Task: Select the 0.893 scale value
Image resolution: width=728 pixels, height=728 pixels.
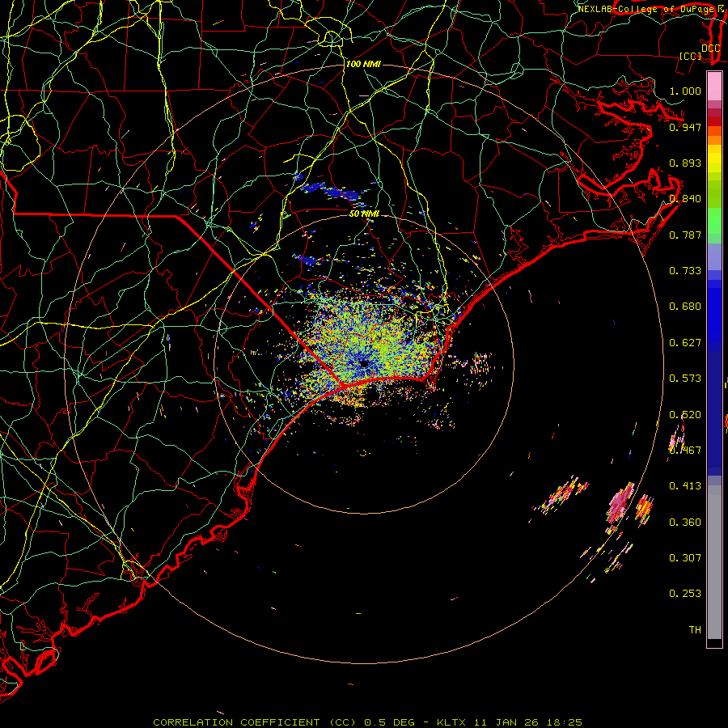Action: tap(685, 163)
